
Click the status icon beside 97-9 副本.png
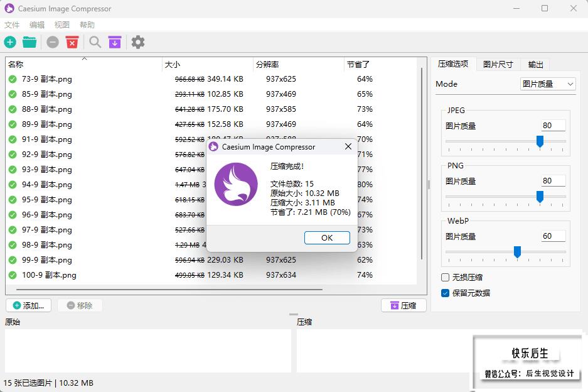coord(13,230)
